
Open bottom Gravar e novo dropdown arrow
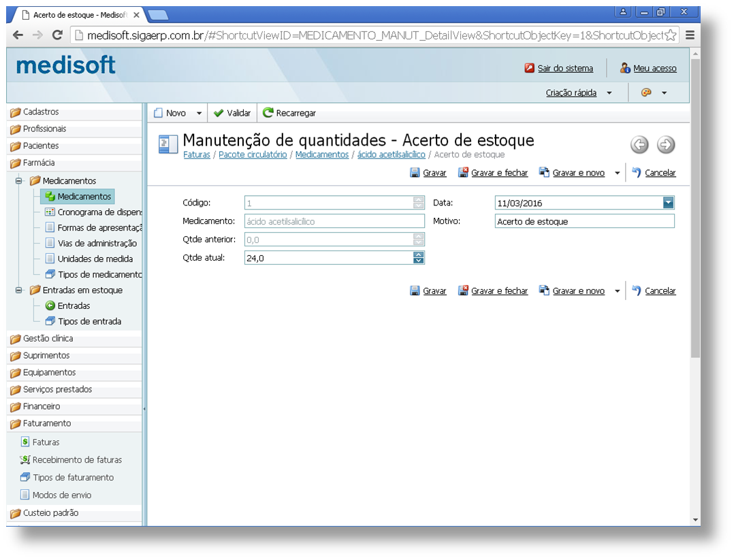[618, 291]
